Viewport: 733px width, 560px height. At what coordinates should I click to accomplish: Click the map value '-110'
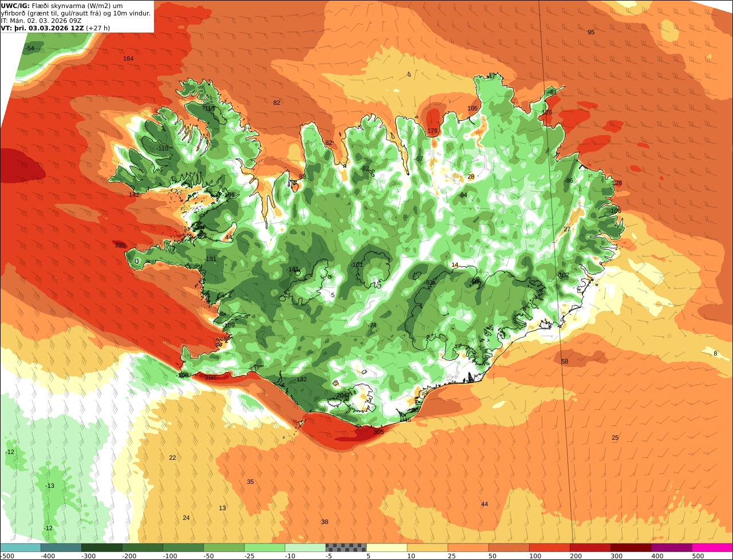(x=163, y=149)
